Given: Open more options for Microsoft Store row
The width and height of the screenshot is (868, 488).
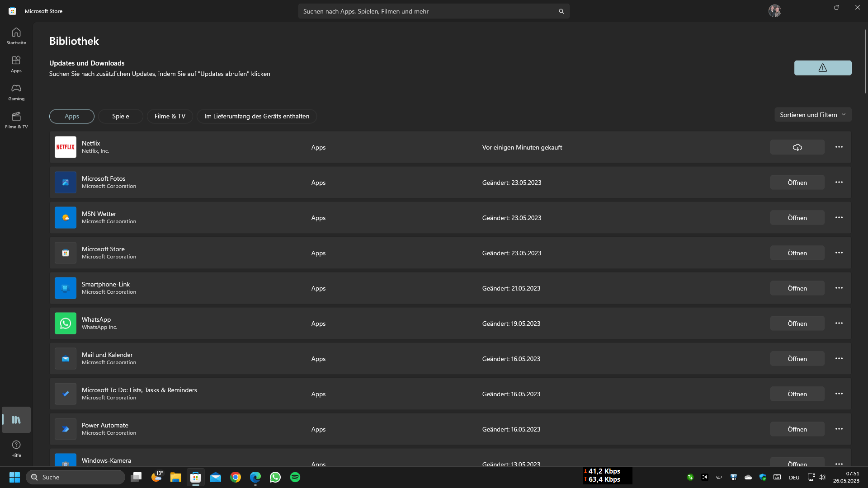Looking at the screenshot, I should (x=839, y=253).
